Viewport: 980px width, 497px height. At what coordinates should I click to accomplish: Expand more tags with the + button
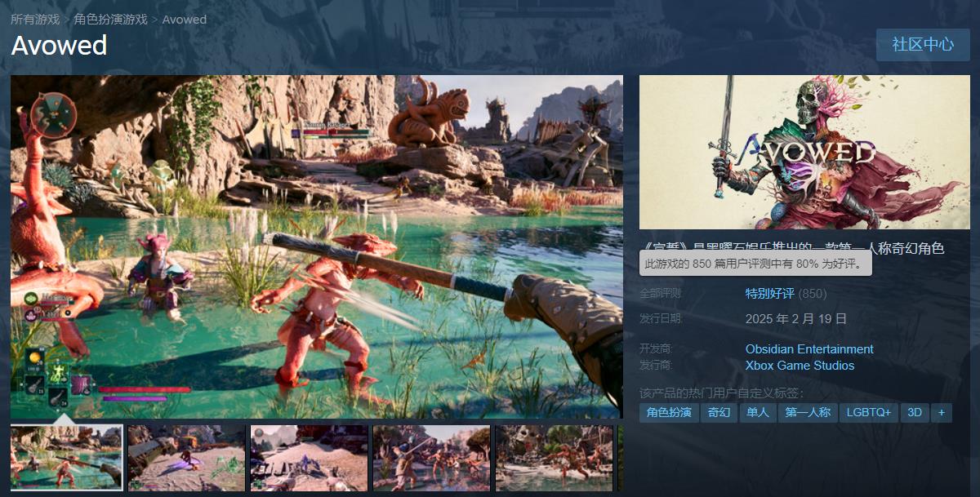pos(941,413)
